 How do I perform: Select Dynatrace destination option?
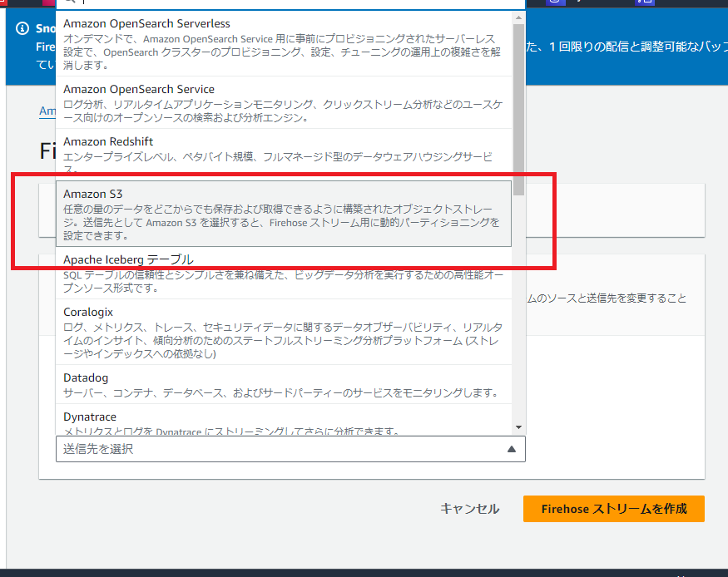[284, 420]
